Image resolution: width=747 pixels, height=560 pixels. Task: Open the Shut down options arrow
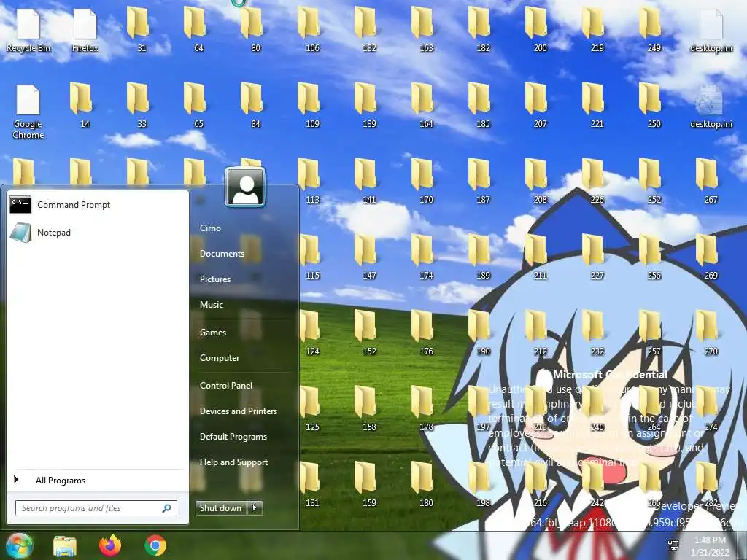[255, 508]
